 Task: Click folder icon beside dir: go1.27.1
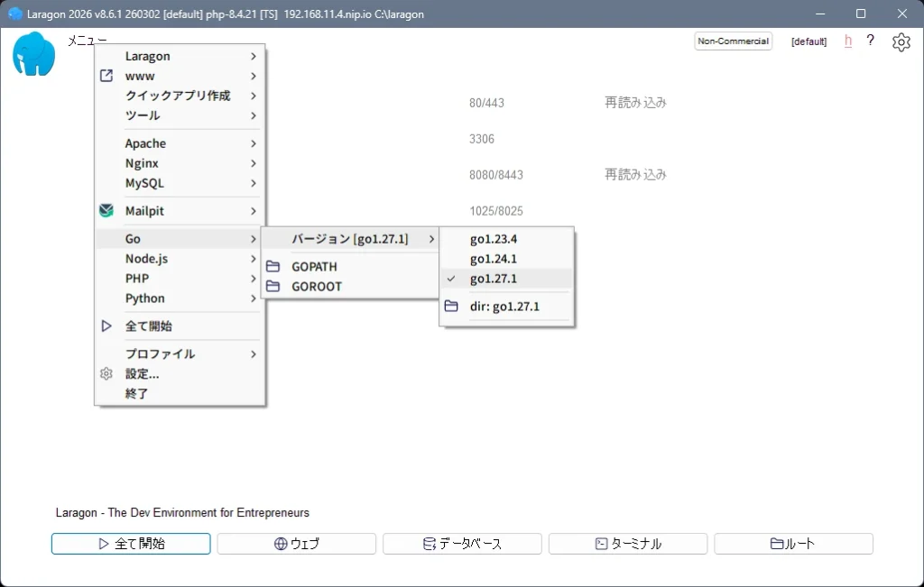tap(451, 307)
